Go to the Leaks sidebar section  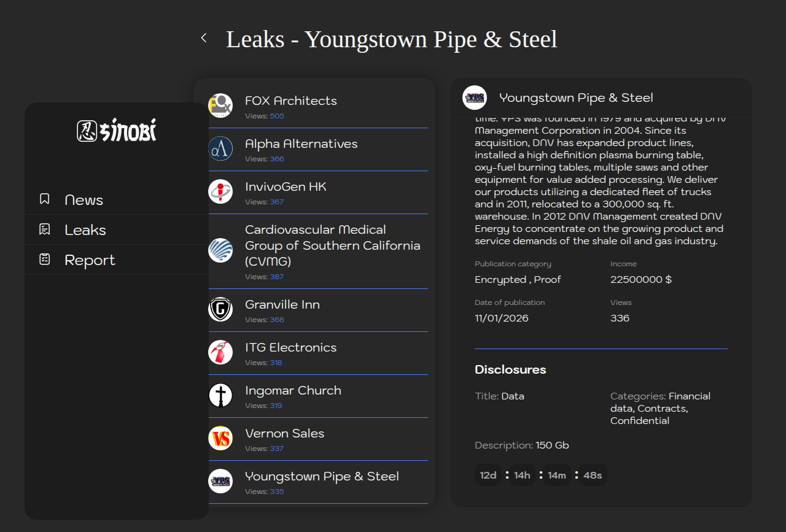coord(85,230)
